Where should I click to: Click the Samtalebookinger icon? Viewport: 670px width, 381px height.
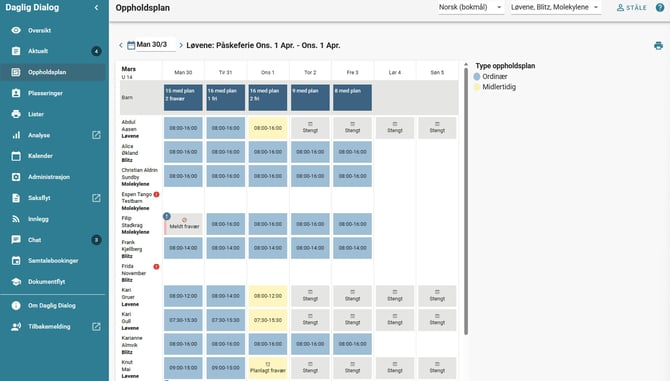(x=16, y=261)
